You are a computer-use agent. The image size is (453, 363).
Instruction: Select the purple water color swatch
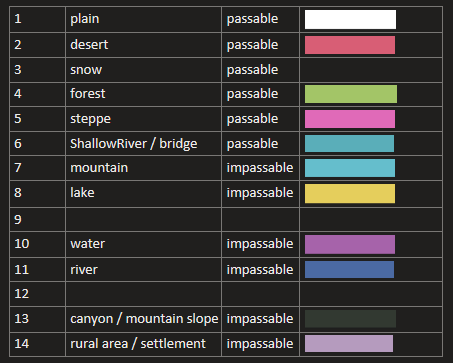(x=350, y=244)
